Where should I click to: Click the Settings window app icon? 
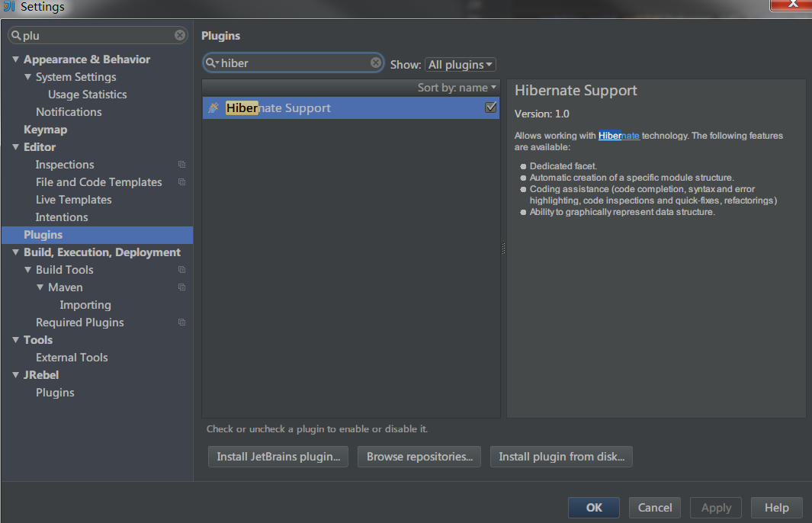coord(9,6)
